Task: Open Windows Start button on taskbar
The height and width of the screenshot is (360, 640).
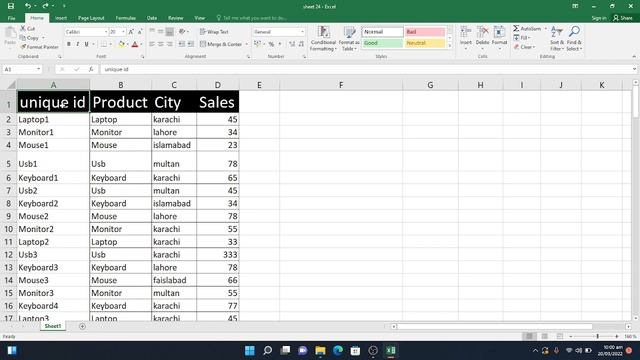Action: (249, 350)
